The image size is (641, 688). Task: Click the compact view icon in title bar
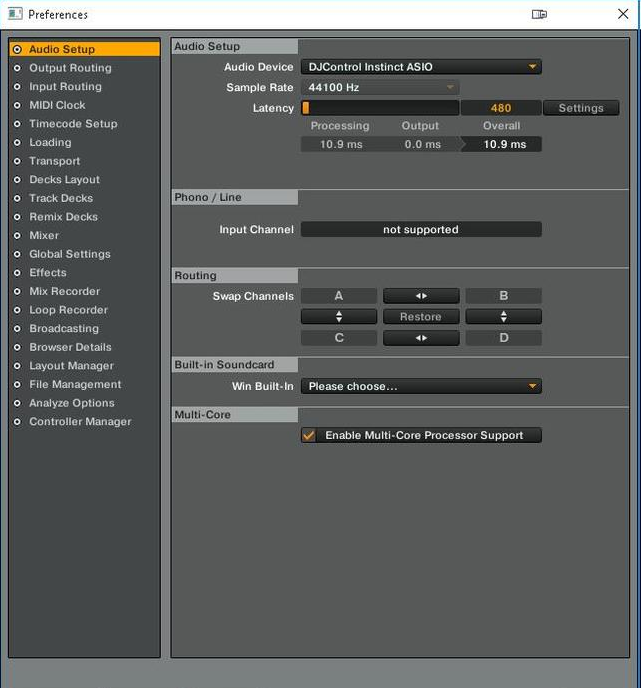[x=539, y=14]
